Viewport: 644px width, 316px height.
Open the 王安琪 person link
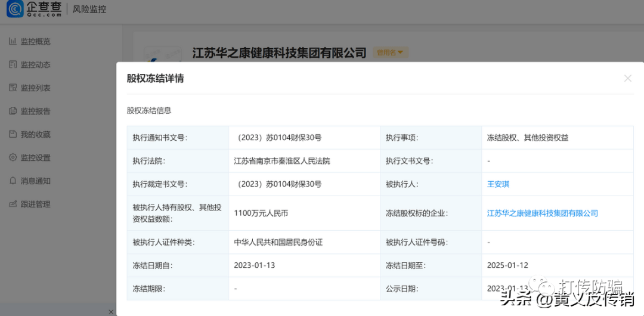click(x=498, y=184)
